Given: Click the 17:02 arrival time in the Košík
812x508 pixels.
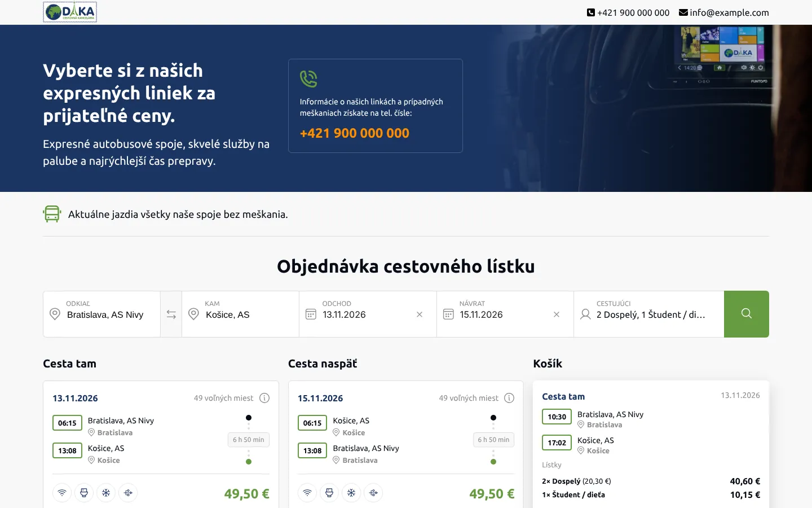Looking at the screenshot, I should (x=557, y=443).
